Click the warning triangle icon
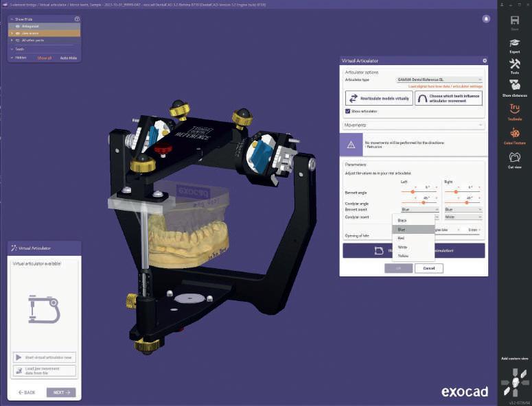Screen dimensions: 532x406 [351, 145]
